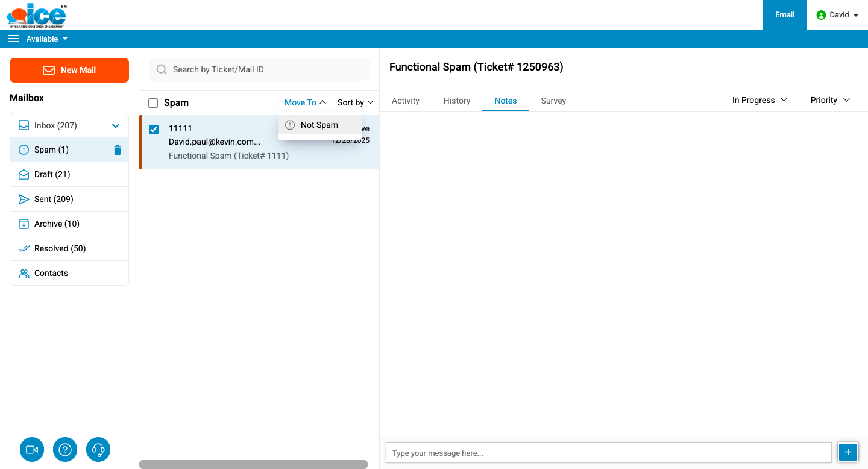This screenshot has height=469, width=868.
Task: Expand the Inbox folder chevron
Action: [116, 126]
